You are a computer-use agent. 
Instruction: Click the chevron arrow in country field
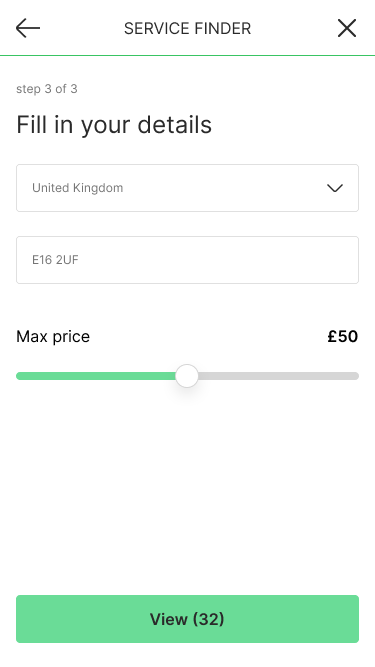coord(335,188)
